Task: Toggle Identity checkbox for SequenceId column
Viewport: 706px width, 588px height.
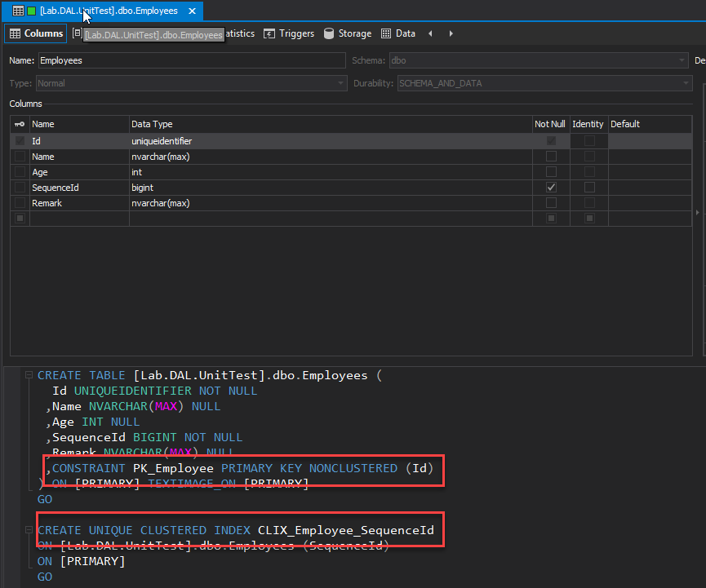Action: (589, 188)
